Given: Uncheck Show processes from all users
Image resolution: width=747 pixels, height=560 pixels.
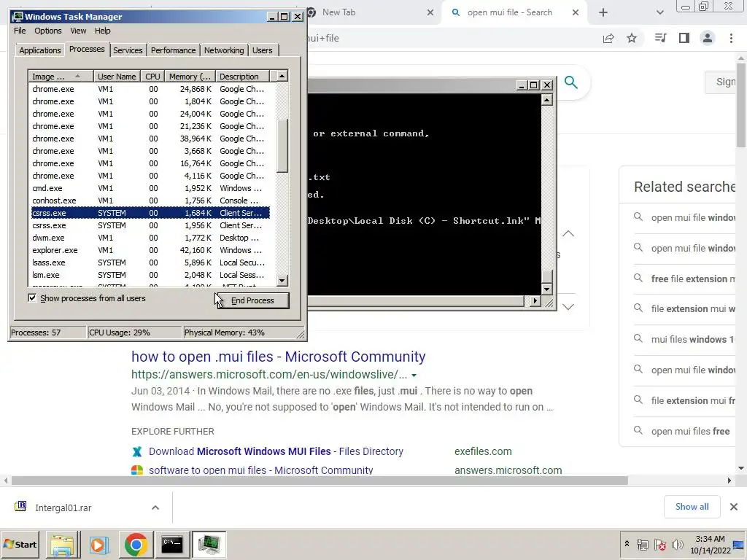Looking at the screenshot, I should point(32,298).
